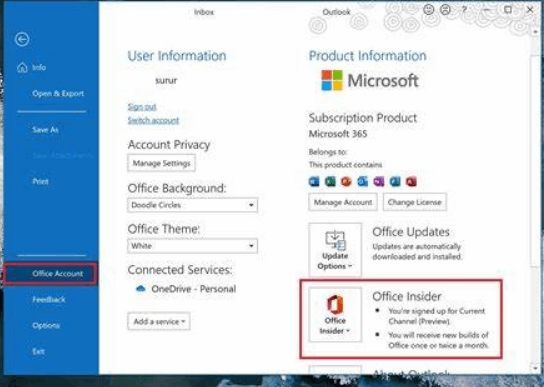Open help via the question mark icon
The width and height of the screenshot is (544, 387).
coord(464,10)
